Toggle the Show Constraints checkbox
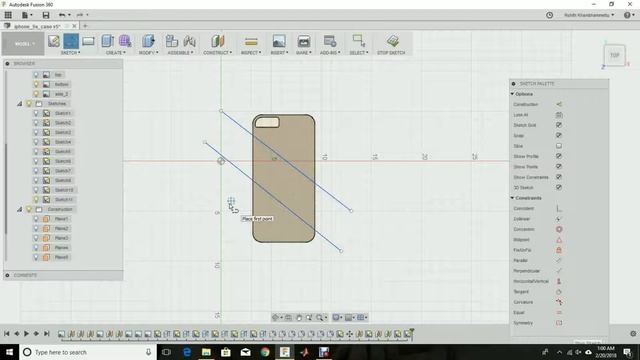The height and width of the screenshot is (360, 640). (x=559, y=177)
